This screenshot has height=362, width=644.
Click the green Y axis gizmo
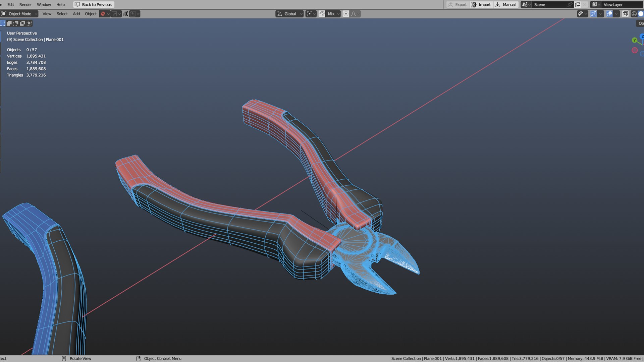click(634, 40)
